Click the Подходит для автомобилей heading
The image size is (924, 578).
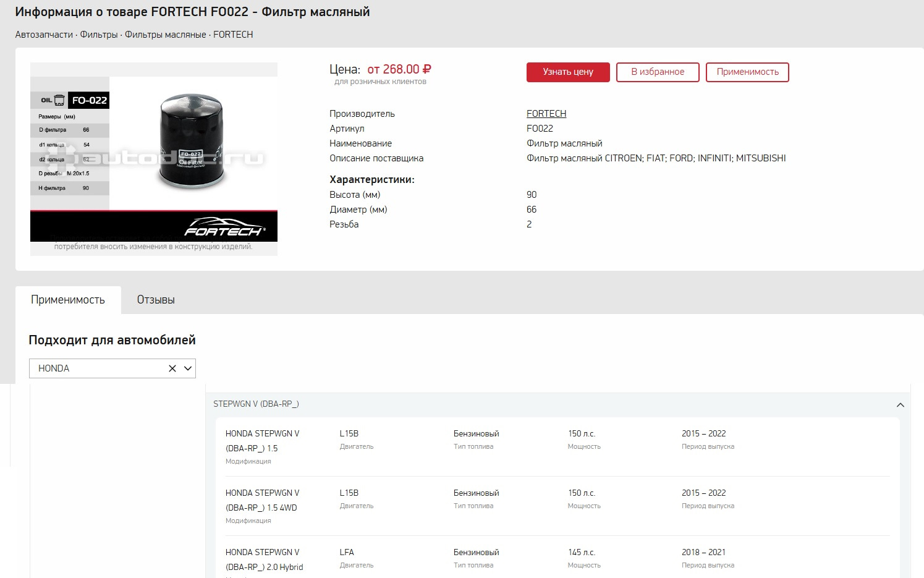coord(112,340)
